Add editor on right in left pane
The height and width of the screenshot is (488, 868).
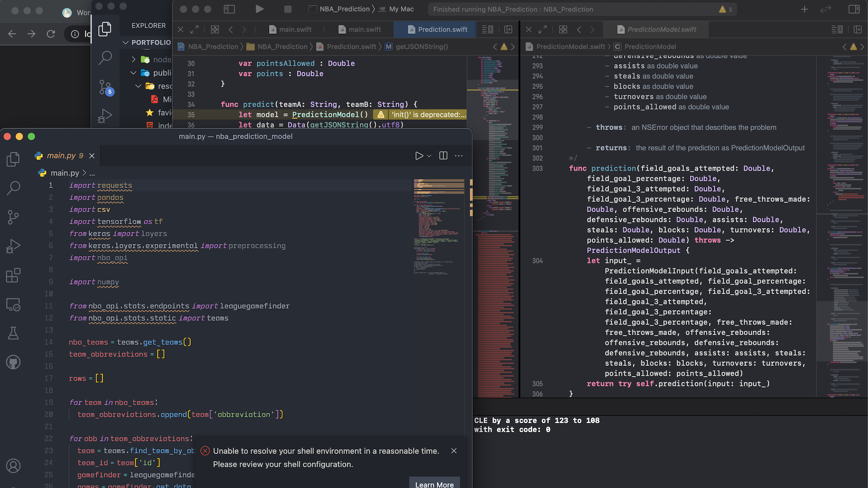coord(508,29)
